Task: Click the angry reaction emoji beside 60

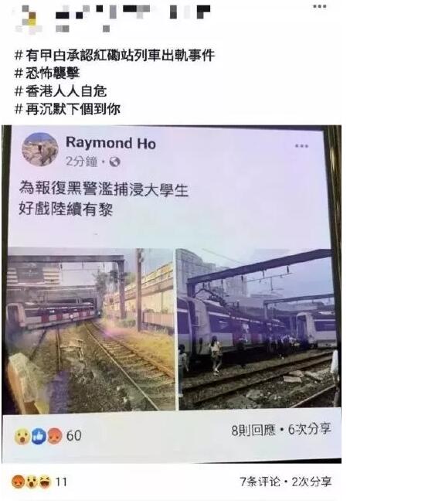Action: coord(55,436)
